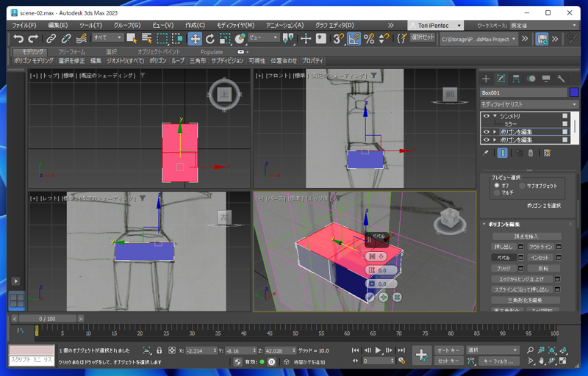The width and height of the screenshot is (588, 376).
Task: Open the Display command panel tab
Action: [x=546, y=79]
